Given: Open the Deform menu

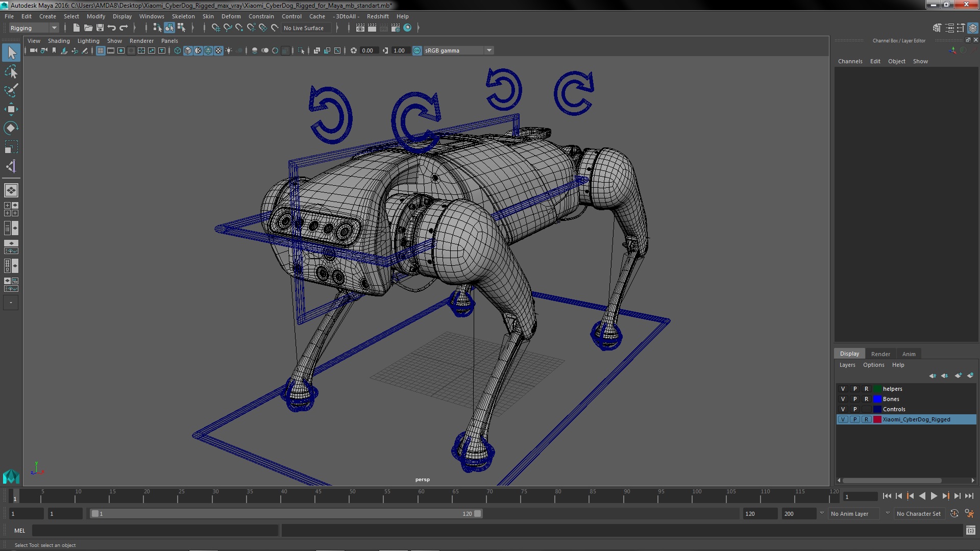Looking at the screenshot, I should pos(231,16).
